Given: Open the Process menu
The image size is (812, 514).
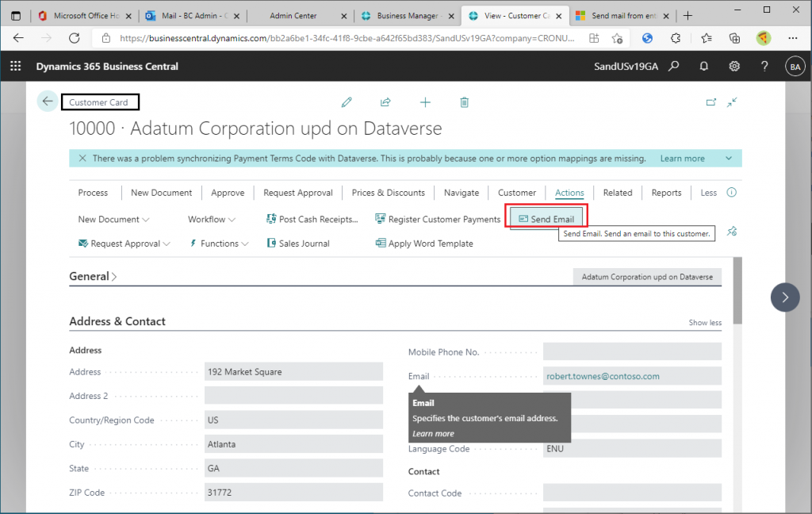Looking at the screenshot, I should [x=94, y=193].
